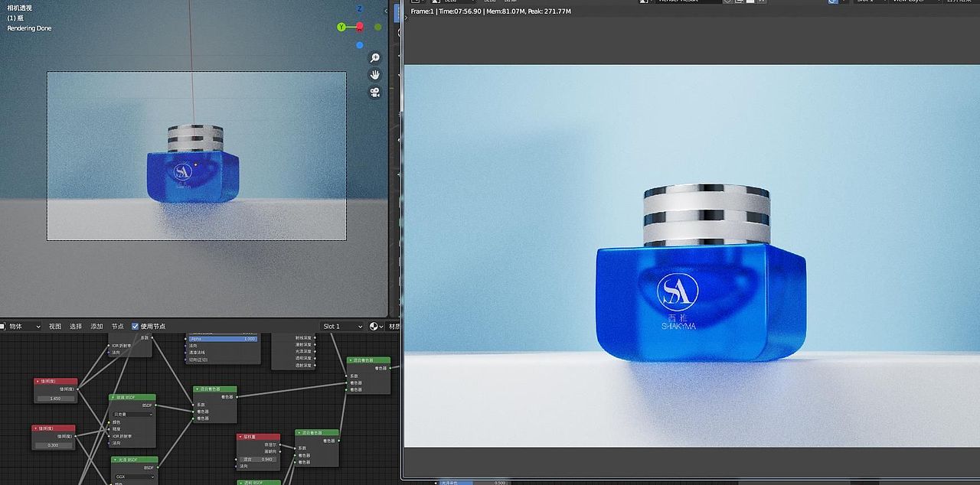The image size is (980, 485).
Task: Click the Rendering Done status text
Action: 29,28
